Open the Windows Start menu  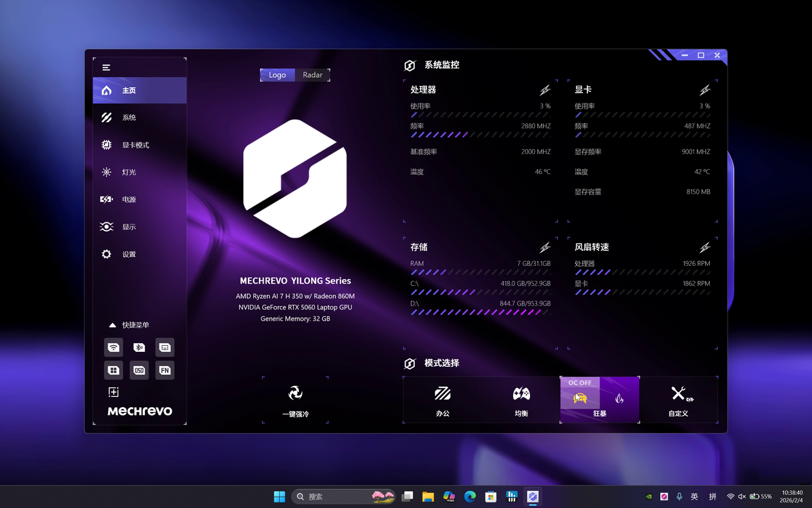tap(279, 496)
